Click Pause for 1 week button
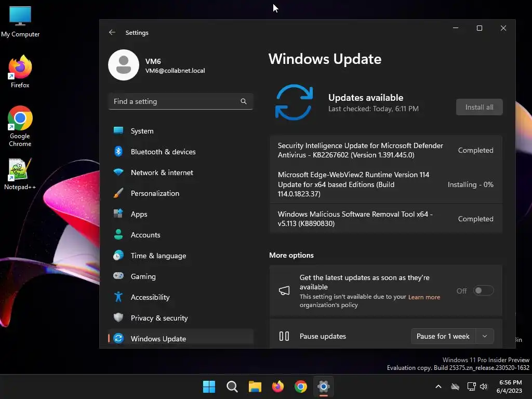532x399 pixels. (x=443, y=336)
